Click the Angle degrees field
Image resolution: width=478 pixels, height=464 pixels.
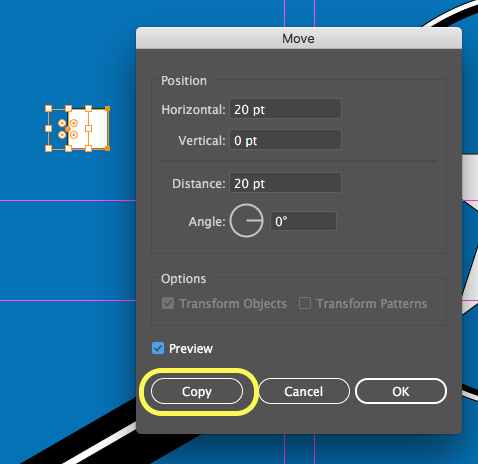pyautogui.click(x=303, y=221)
